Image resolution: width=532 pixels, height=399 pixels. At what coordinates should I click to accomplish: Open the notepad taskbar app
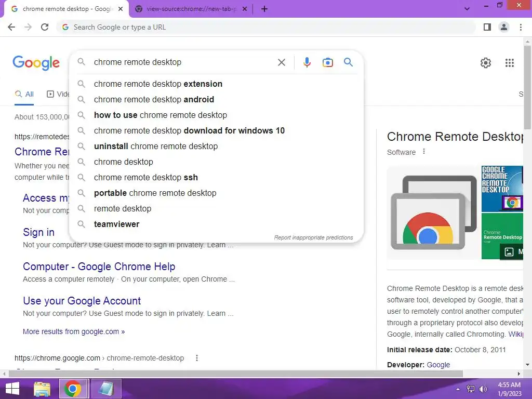coord(105,389)
